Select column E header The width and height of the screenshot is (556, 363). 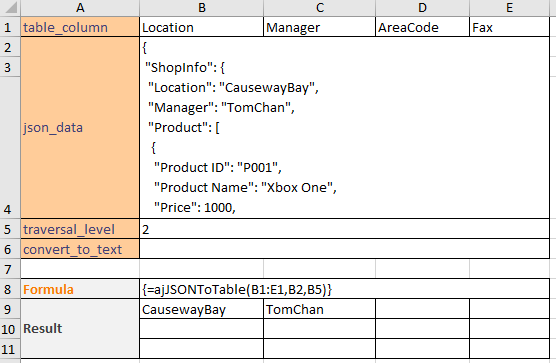[x=510, y=8]
